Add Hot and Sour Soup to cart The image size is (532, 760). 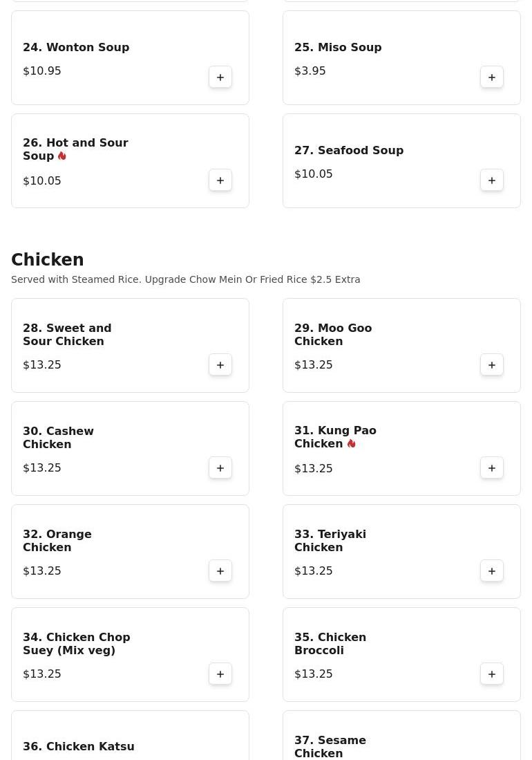(220, 180)
